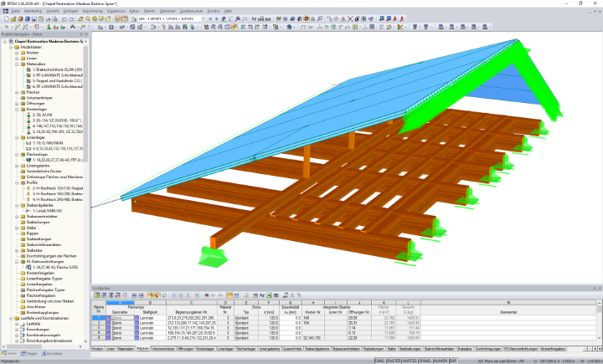Click the magnifier zoom icon in second toolbar
603x364 pixels.
pos(213,27)
